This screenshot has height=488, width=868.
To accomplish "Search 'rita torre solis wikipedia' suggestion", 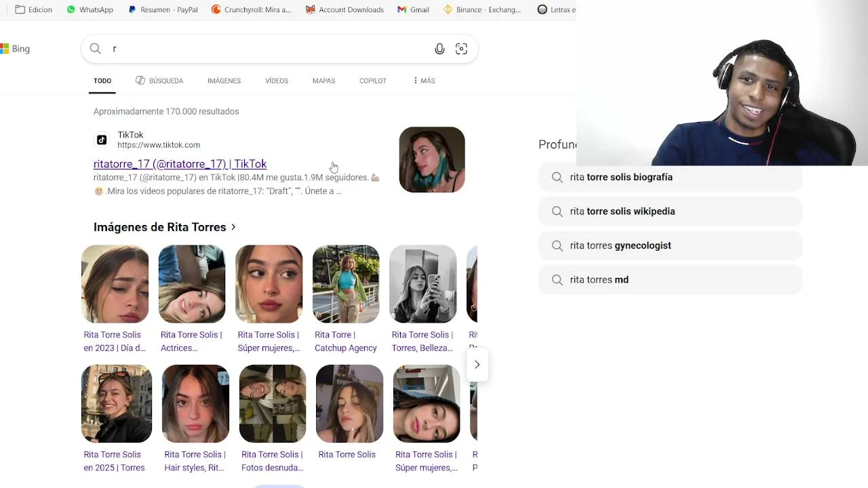I will [x=670, y=211].
